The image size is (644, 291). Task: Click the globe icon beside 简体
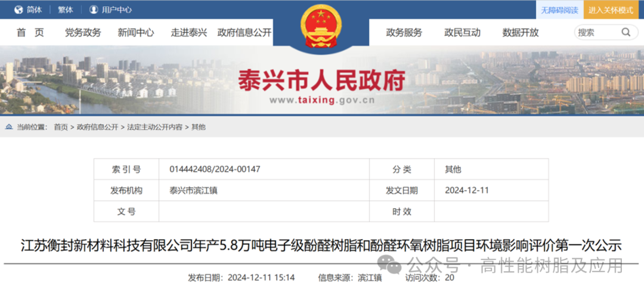point(18,10)
